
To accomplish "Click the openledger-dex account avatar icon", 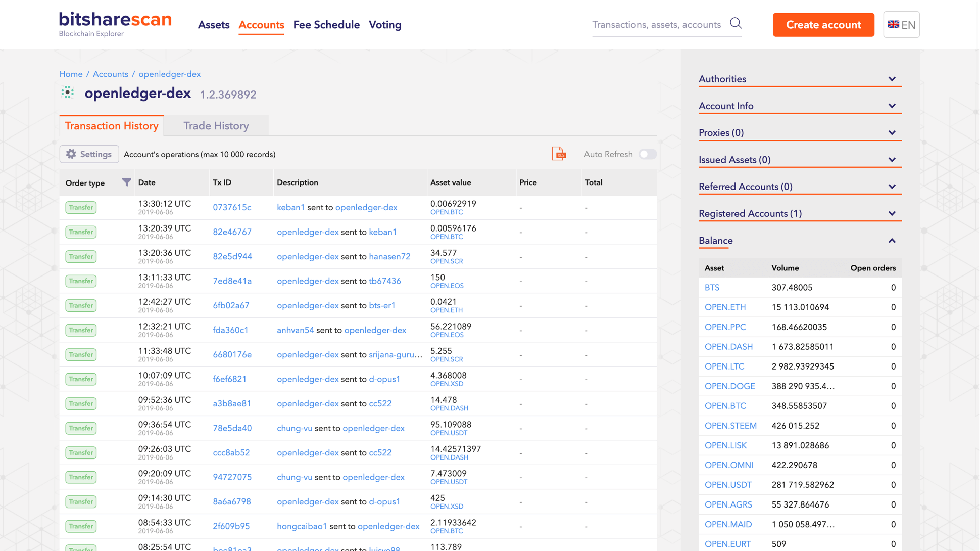I will pos(68,93).
